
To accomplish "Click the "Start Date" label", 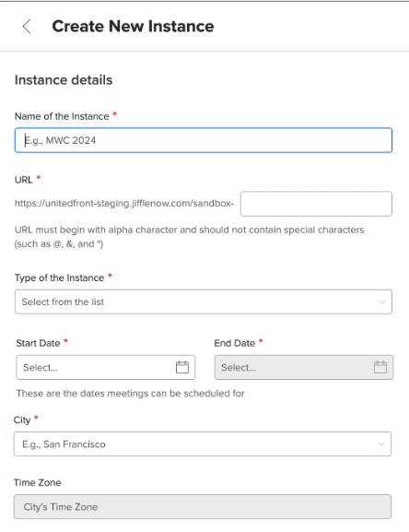I will click(38, 343).
